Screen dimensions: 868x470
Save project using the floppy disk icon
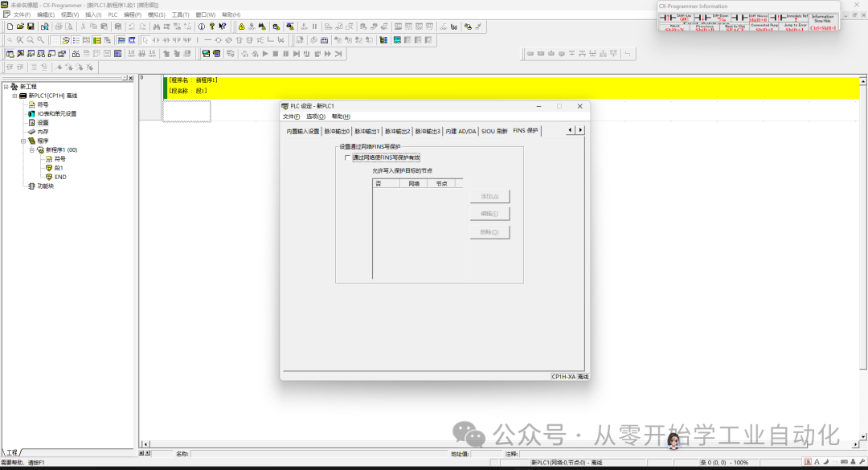[31, 26]
